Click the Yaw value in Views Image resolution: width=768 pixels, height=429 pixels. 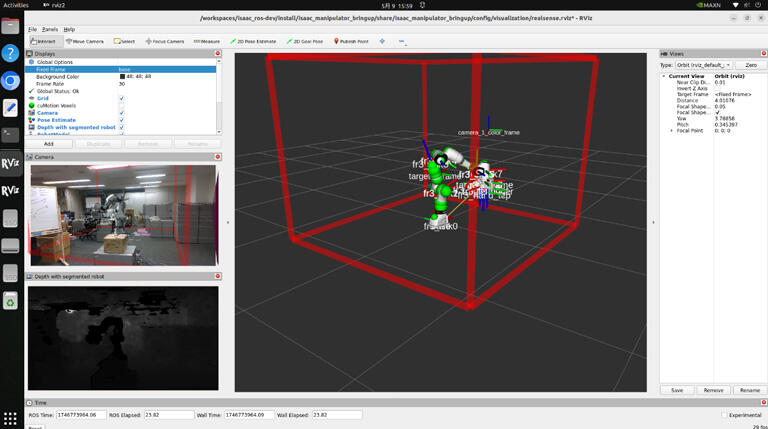[x=724, y=119]
